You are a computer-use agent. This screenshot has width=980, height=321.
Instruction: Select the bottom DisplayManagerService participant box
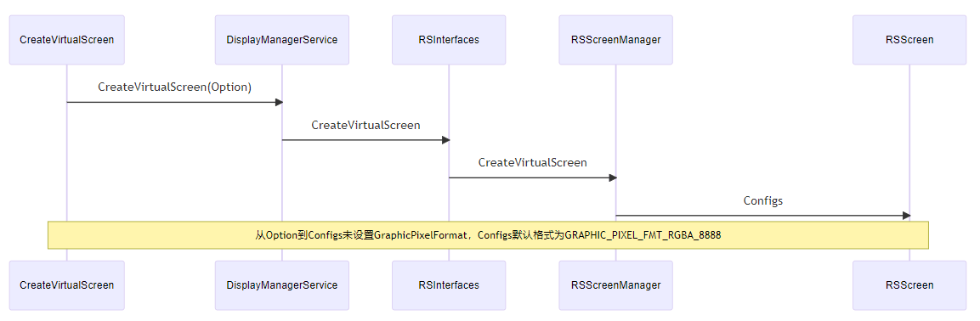[x=282, y=285]
